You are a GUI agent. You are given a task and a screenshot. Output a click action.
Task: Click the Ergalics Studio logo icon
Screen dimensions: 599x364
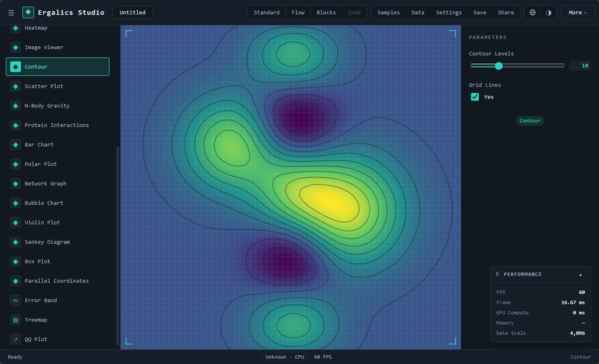click(x=28, y=12)
